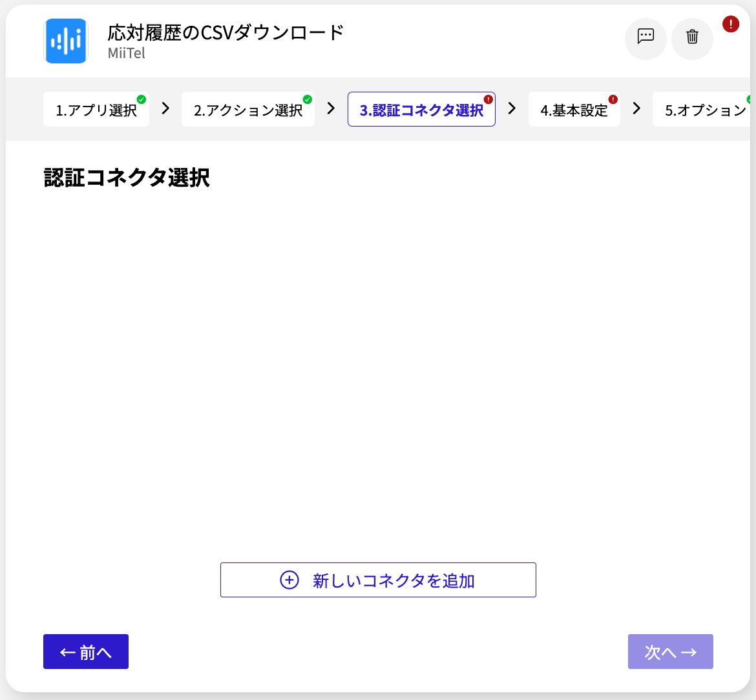
Task: Click the MiiTel subtitle text
Action: tap(126, 53)
